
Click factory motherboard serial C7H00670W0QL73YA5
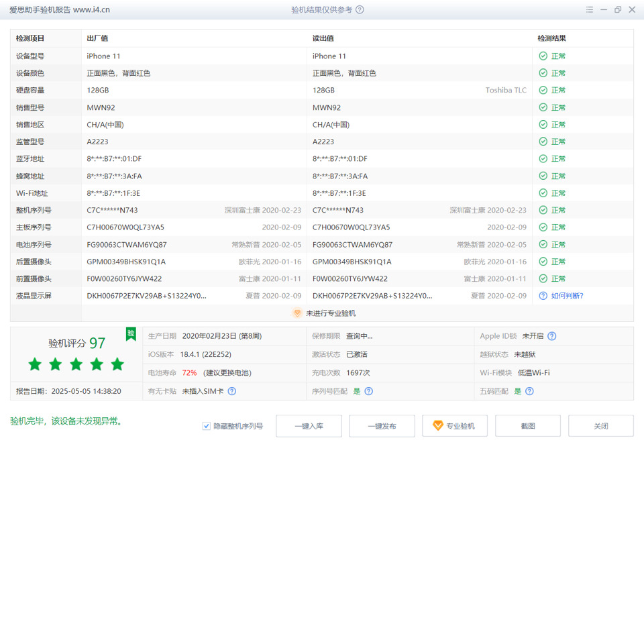(x=125, y=227)
